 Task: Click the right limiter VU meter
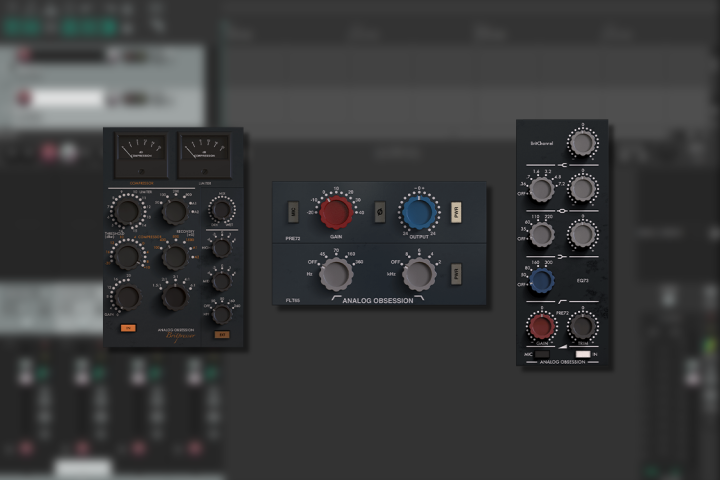(x=199, y=153)
